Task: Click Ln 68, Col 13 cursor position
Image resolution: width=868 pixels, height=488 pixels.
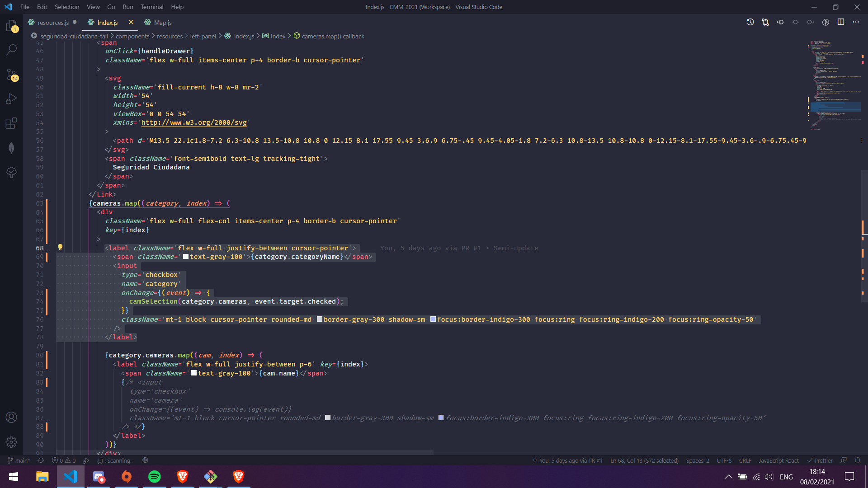Action: pyautogui.click(x=644, y=460)
